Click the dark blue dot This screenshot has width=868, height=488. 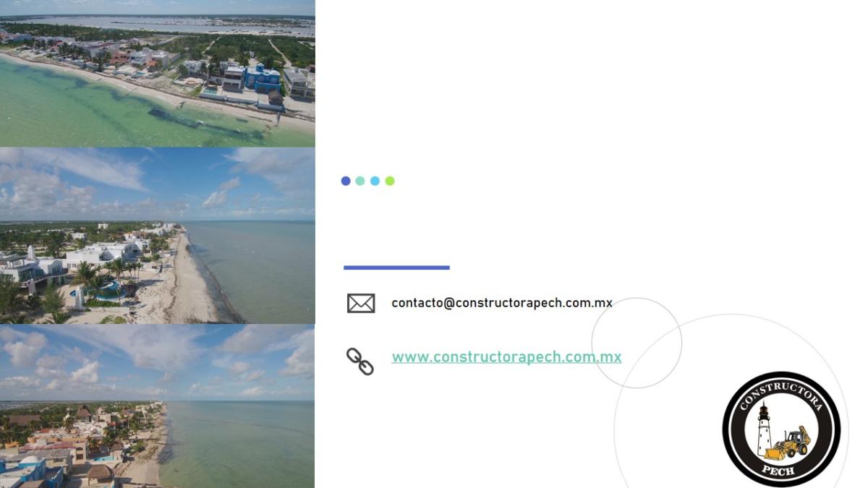pyautogui.click(x=346, y=181)
